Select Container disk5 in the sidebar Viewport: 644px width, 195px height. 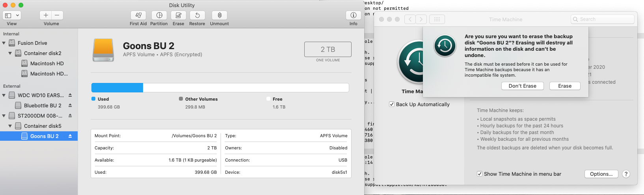(x=39, y=126)
